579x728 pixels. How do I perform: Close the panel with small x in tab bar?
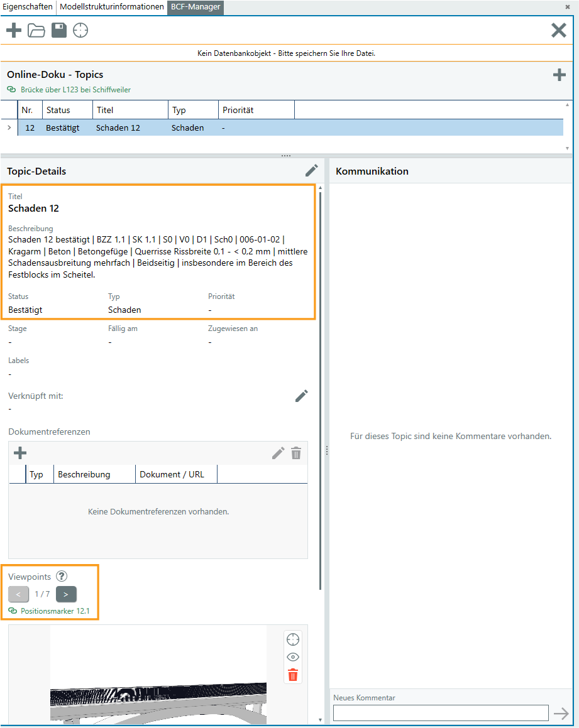pyautogui.click(x=568, y=7)
